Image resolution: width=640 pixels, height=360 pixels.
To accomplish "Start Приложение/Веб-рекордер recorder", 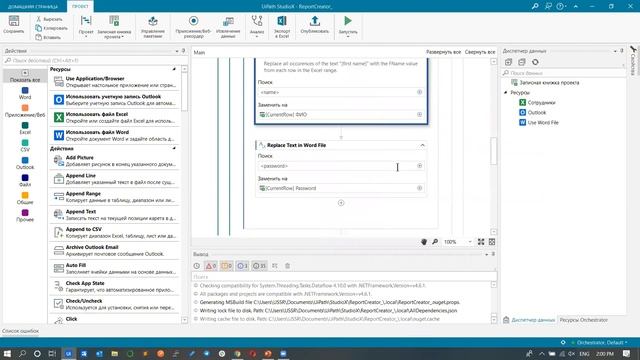I will 193,27.
